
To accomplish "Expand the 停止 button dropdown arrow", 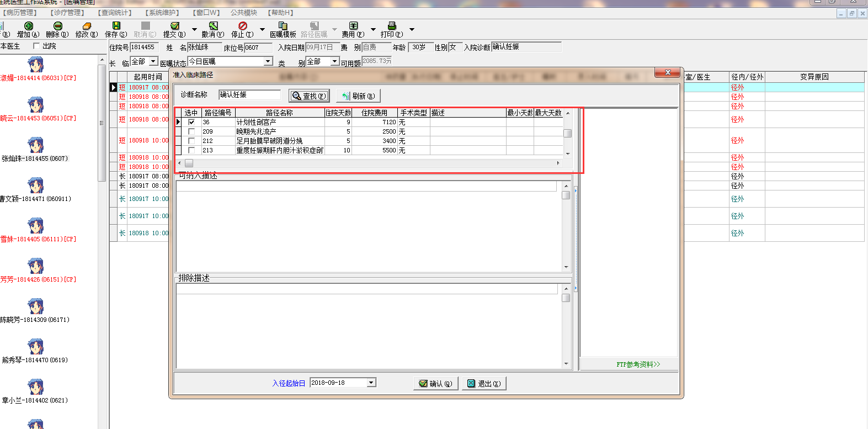I will [262, 29].
